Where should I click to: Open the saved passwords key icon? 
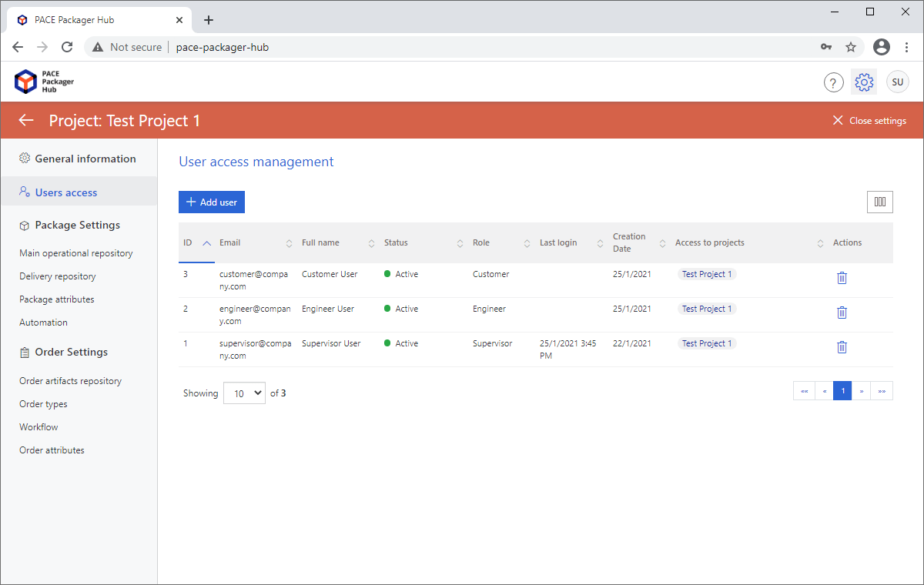826,47
